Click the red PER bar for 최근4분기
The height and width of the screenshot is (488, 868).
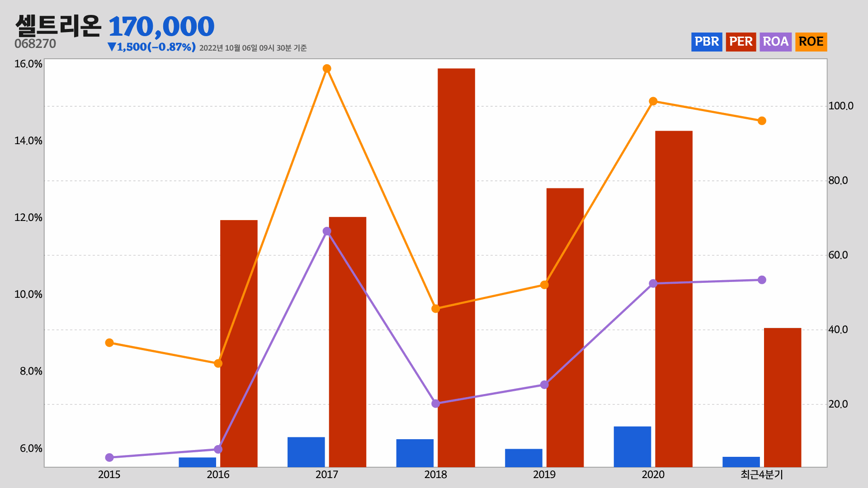[783, 398]
